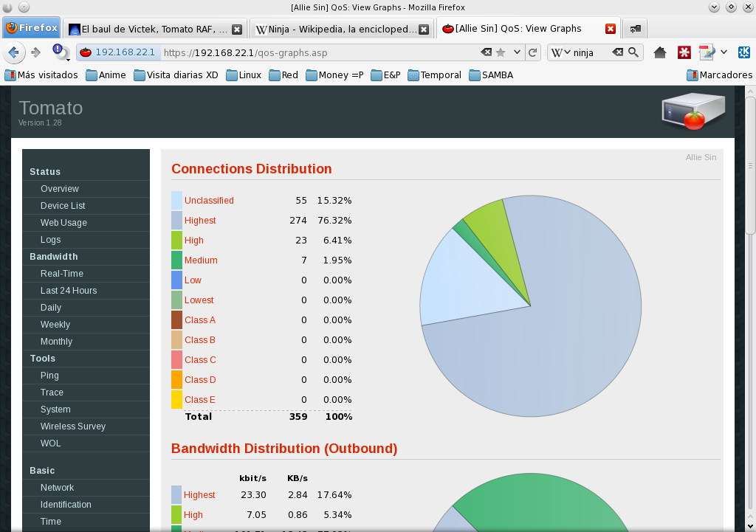The height and width of the screenshot is (532, 756).
Task: Reload the QoS View Graphs page
Action: click(x=532, y=53)
